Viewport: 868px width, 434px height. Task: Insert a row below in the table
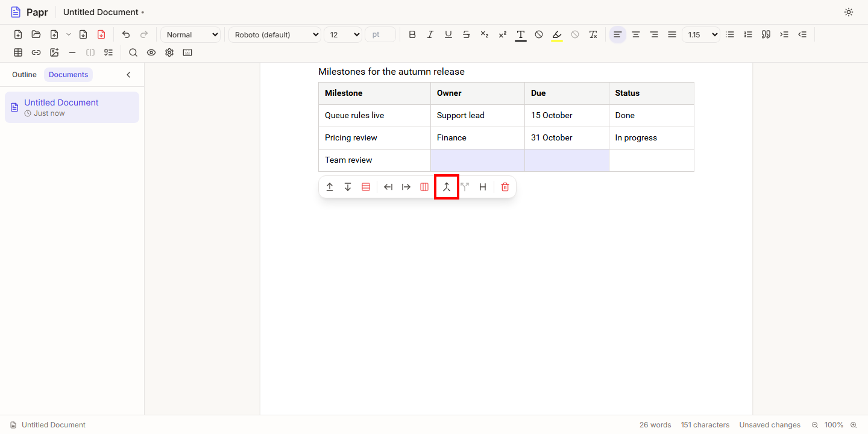(x=348, y=187)
